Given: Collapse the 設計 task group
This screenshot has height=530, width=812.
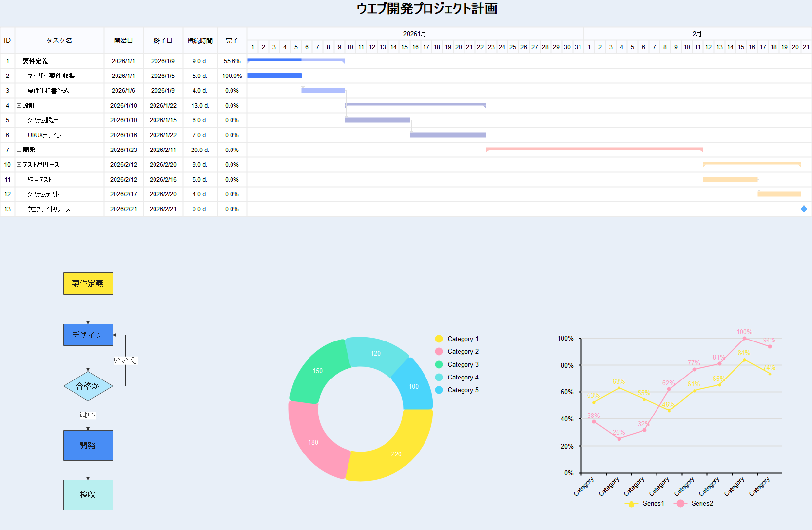Looking at the screenshot, I should coord(19,106).
